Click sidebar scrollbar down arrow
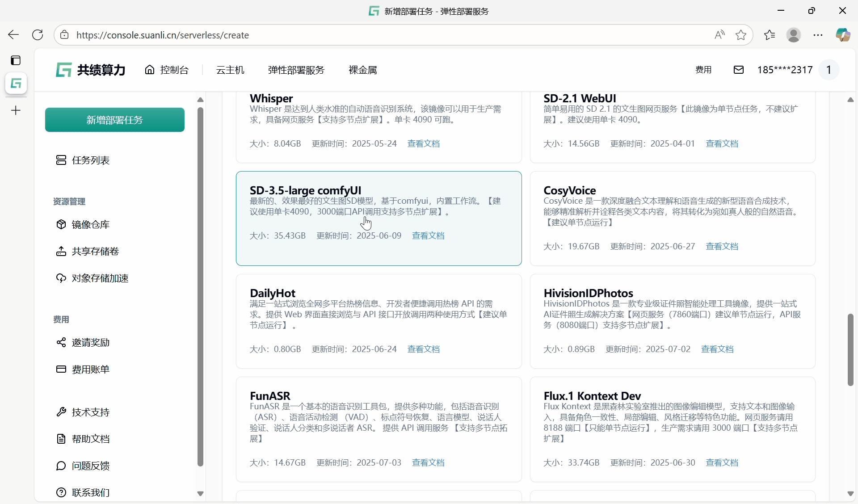Screen dimensions: 858x504 pyautogui.click(x=200, y=494)
